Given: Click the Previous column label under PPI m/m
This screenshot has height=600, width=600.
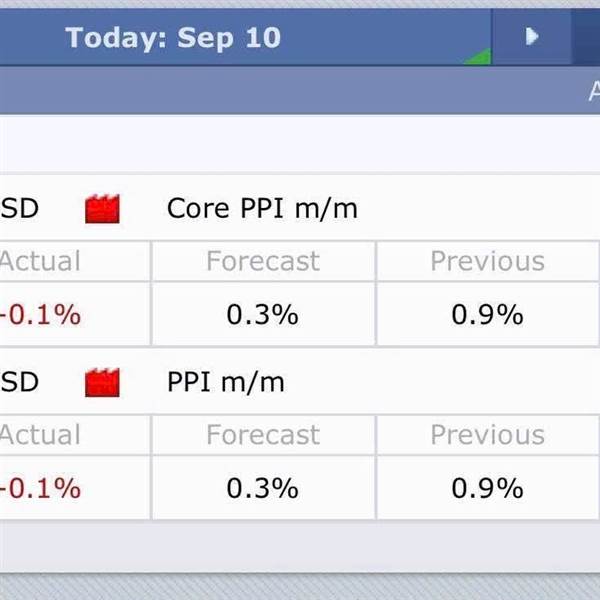Looking at the screenshot, I should click(488, 435).
